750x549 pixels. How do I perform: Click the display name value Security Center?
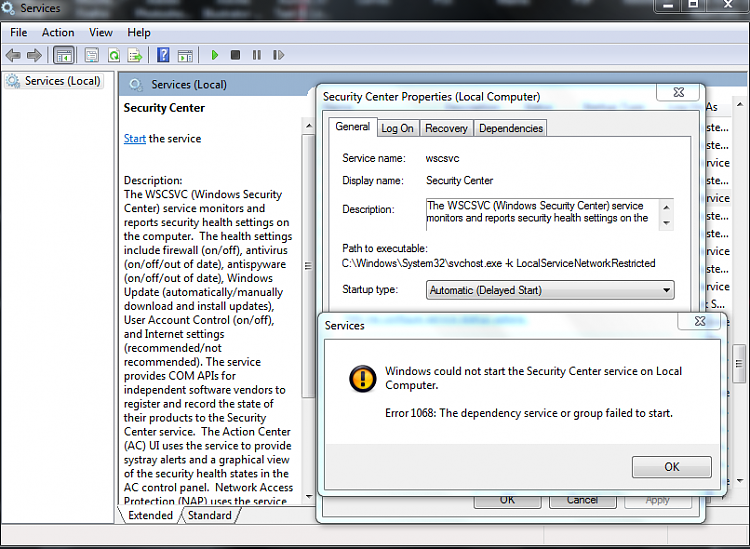click(x=460, y=181)
